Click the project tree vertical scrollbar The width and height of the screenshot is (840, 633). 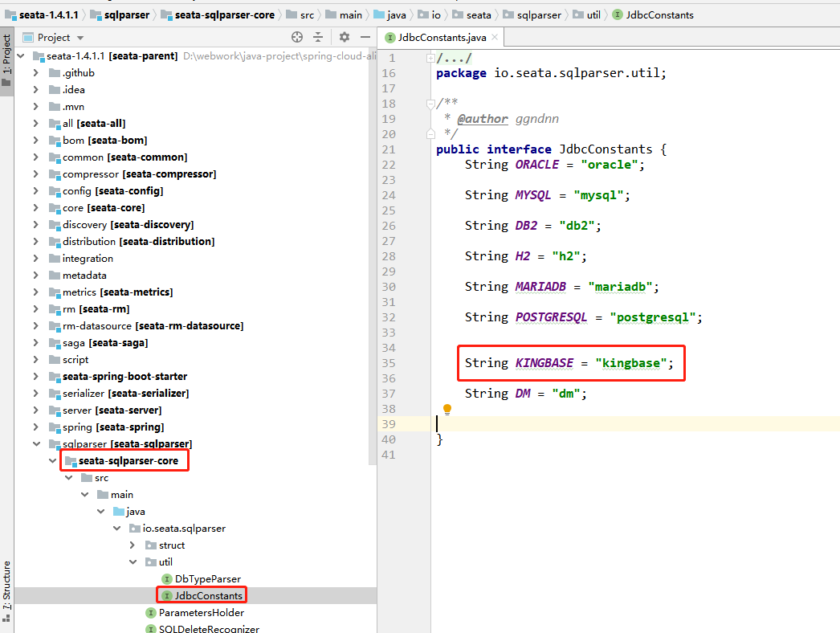(372, 255)
